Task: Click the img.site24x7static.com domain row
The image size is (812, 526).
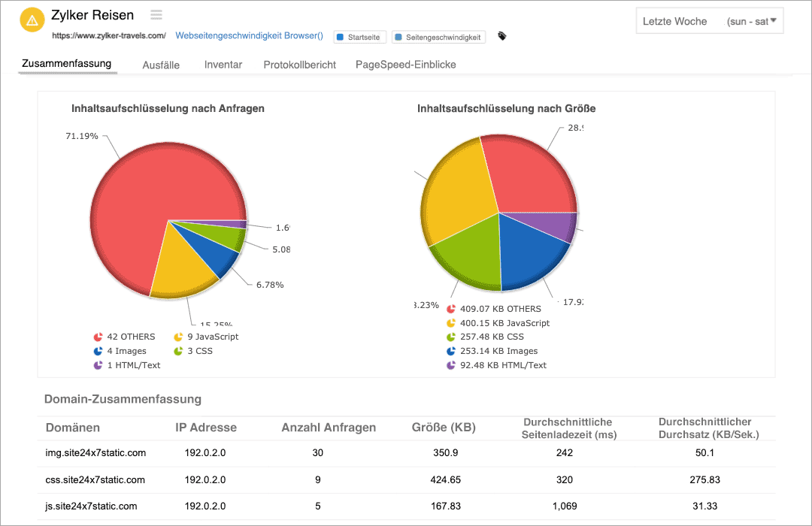Action: click(95, 453)
